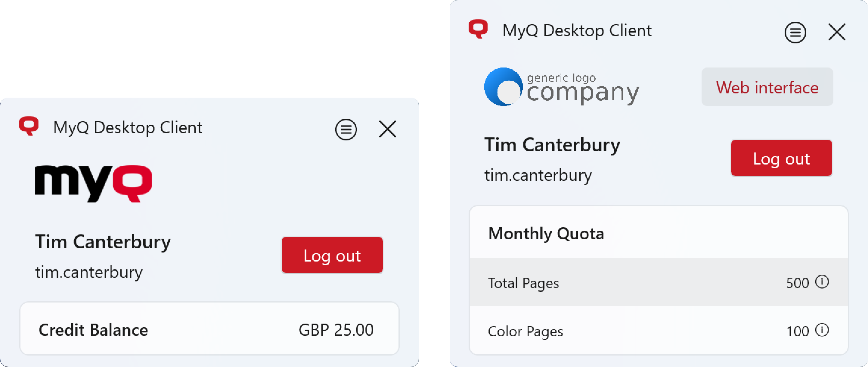Click the generic logo company image
Screen dimensions: 868x367
pos(561,87)
